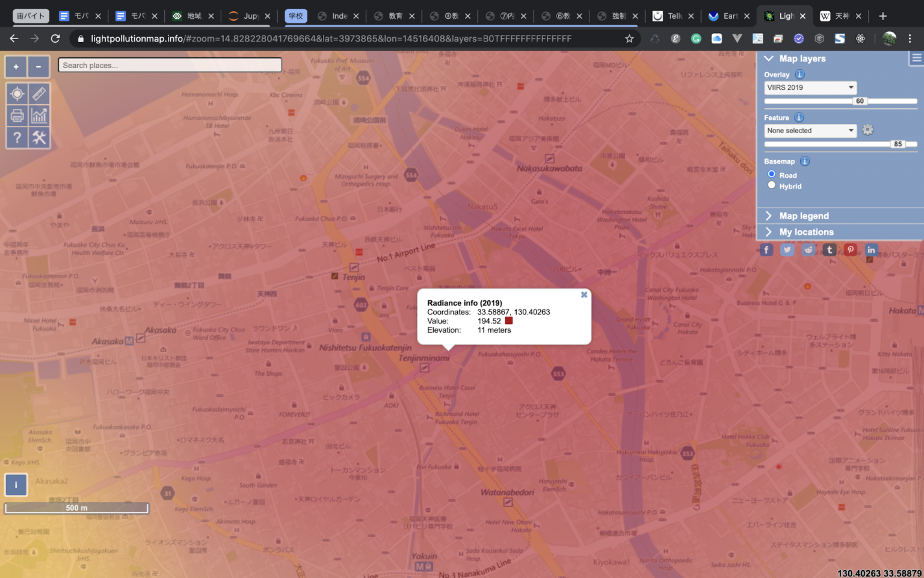Go back to previous page
The image size is (924, 578).
(14, 39)
